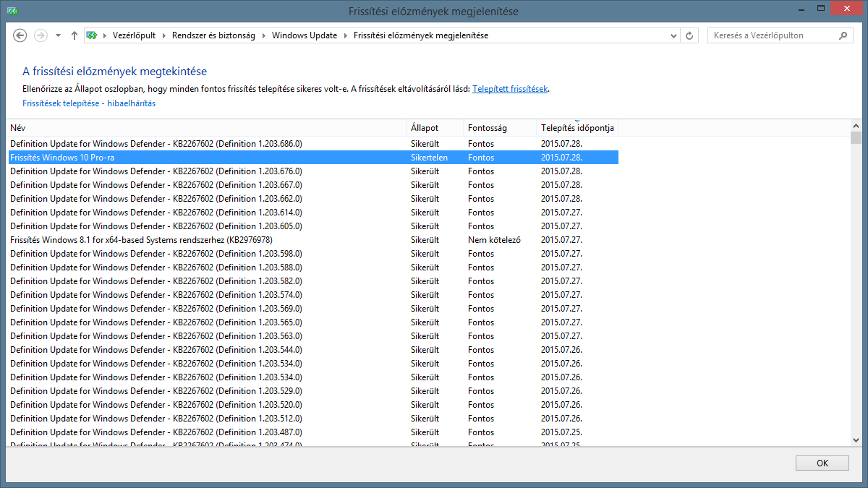Select the Definition 1.203.565.0 update row

(312, 322)
